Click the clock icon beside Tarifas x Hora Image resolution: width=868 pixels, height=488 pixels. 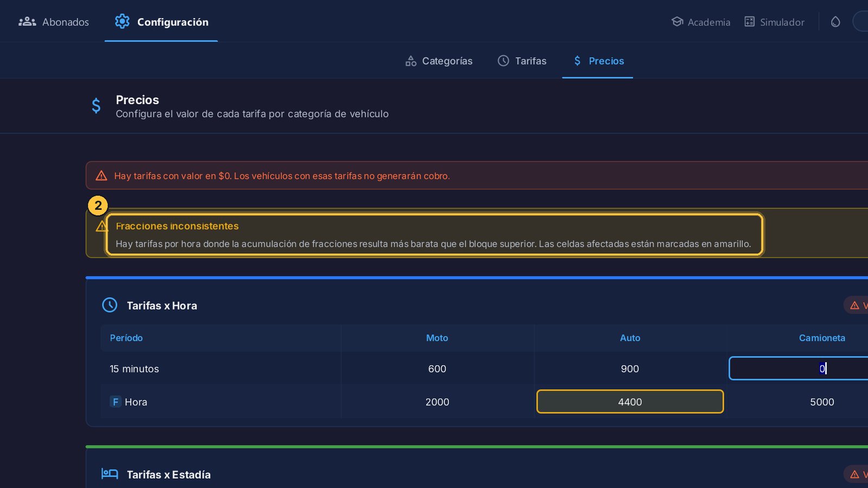(x=110, y=305)
